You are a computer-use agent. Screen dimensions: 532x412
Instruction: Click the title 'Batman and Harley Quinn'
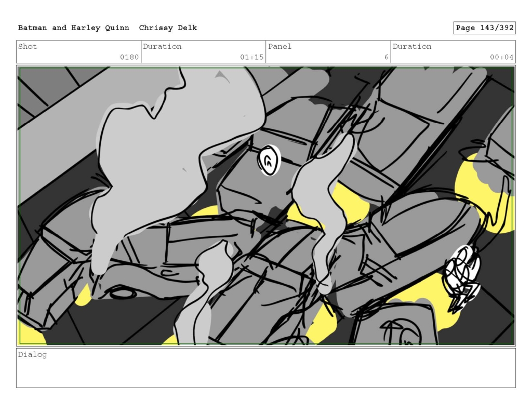74,28
